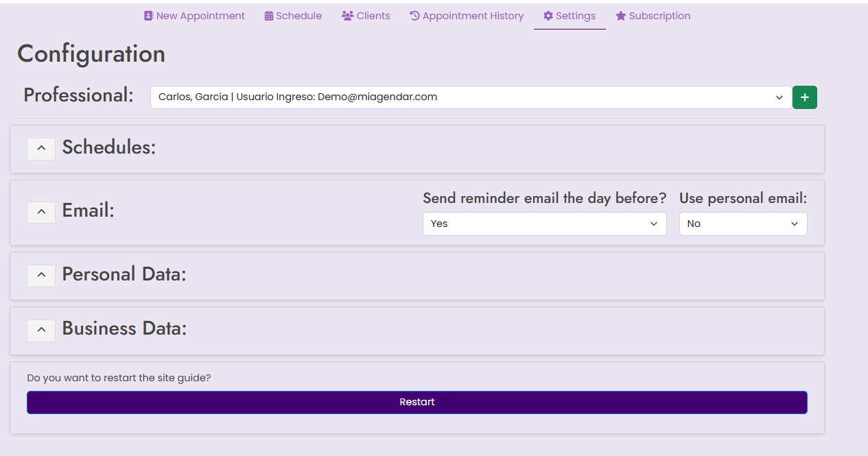Toggle the Email section chevron

point(41,212)
